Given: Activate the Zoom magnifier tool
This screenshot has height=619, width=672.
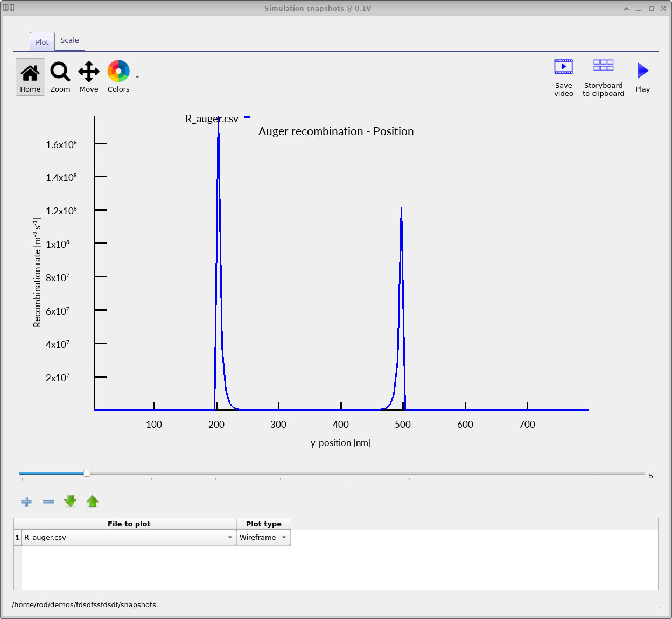Looking at the screenshot, I should coord(60,77).
